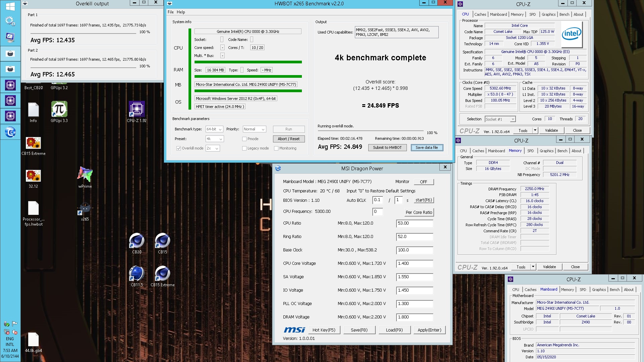The width and height of the screenshot is (644, 362).
Task: Click the language indicator ENG INTL
Action: click(x=10, y=342)
